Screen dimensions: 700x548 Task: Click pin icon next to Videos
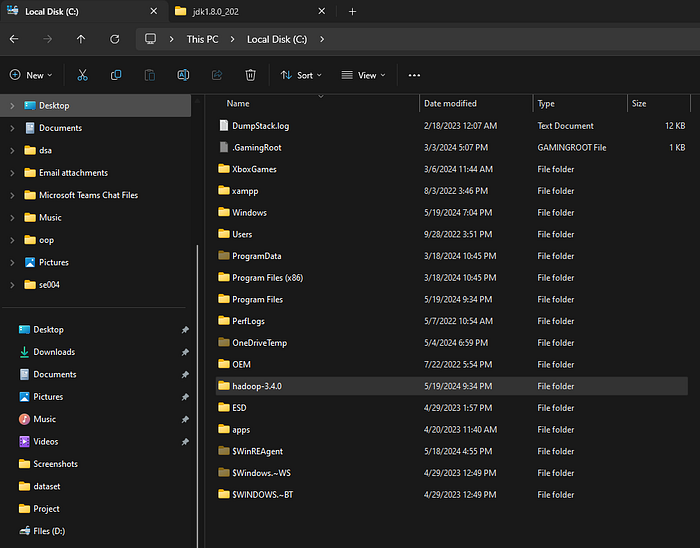click(x=185, y=442)
